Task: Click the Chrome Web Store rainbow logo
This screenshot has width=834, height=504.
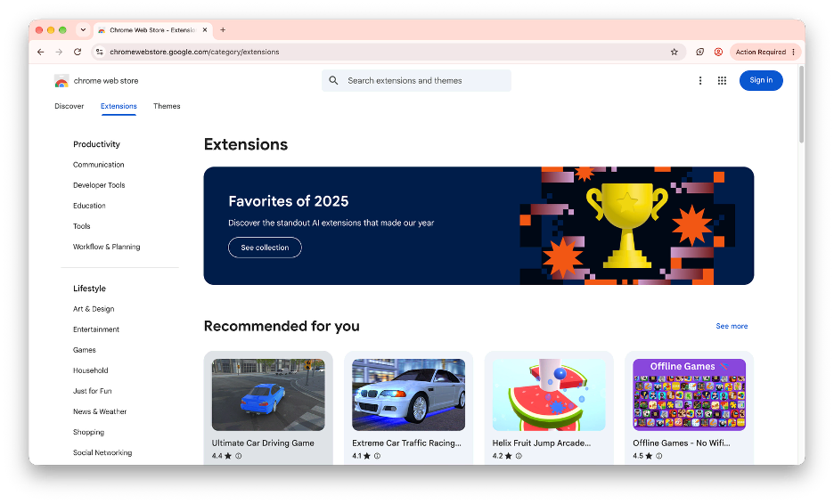Action: tap(61, 81)
